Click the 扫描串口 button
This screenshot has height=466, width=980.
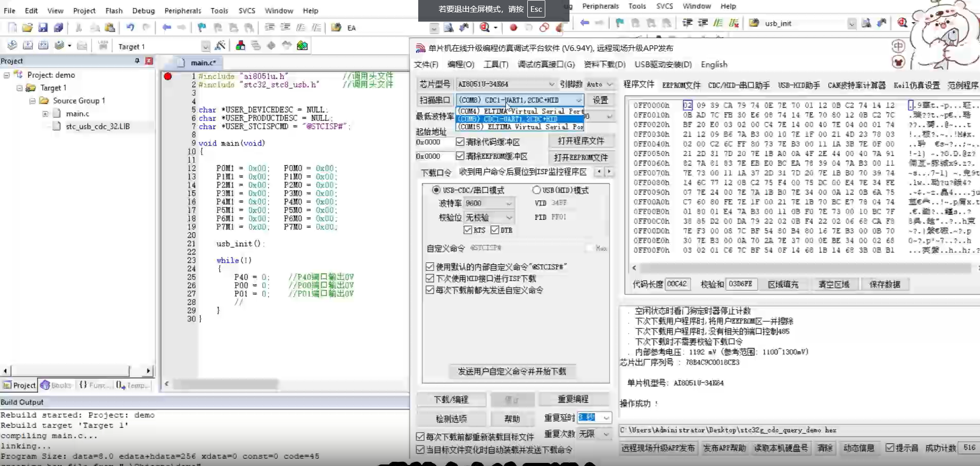[x=434, y=100]
